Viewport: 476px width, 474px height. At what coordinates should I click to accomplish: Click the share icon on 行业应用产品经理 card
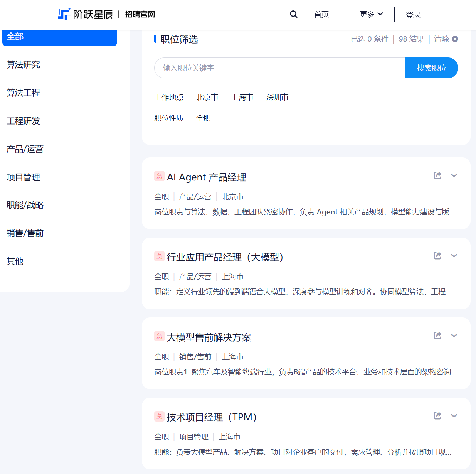click(x=437, y=255)
